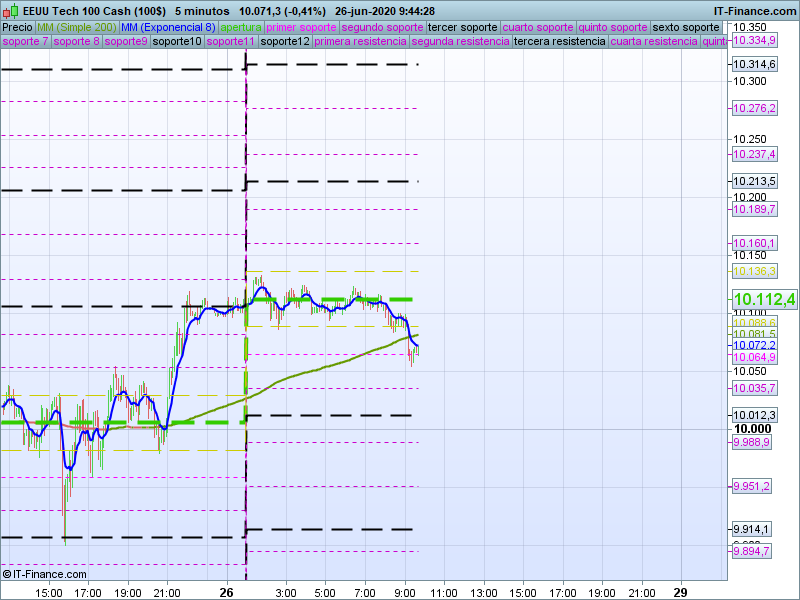Select the Precio indicator label
800x600 pixels.
coord(17,27)
